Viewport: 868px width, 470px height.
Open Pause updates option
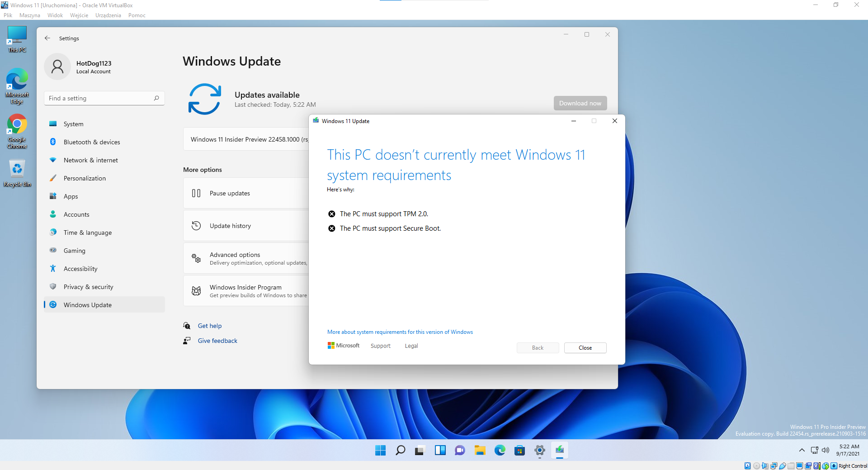246,193
